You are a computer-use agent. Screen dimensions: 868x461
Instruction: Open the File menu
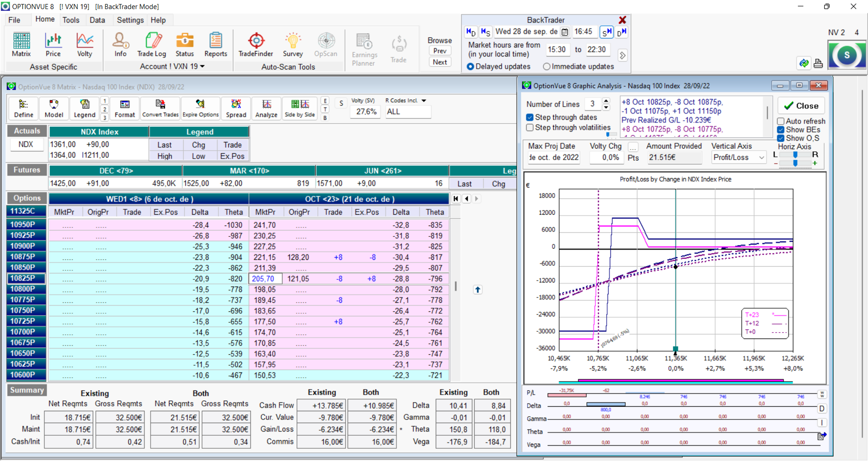click(14, 20)
